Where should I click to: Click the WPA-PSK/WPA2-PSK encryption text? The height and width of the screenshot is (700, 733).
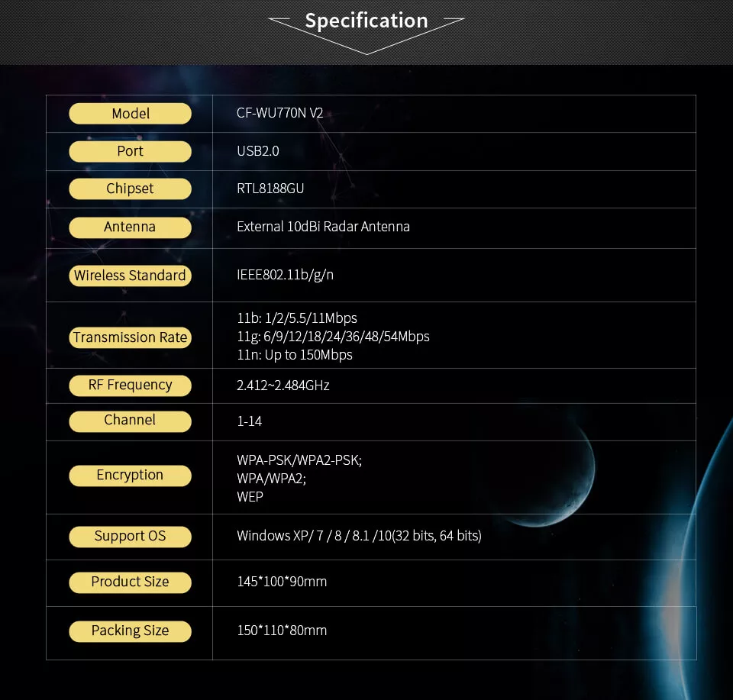299,460
